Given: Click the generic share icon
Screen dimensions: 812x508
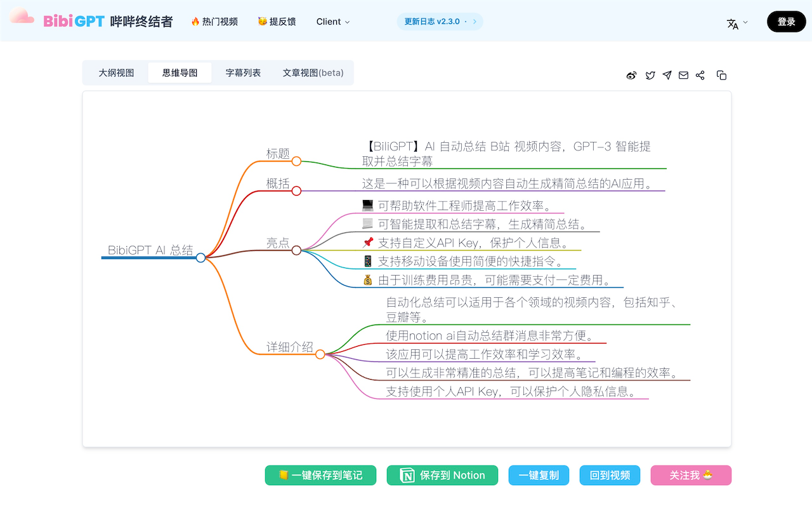Looking at the screenshot, I should point(700,75).
